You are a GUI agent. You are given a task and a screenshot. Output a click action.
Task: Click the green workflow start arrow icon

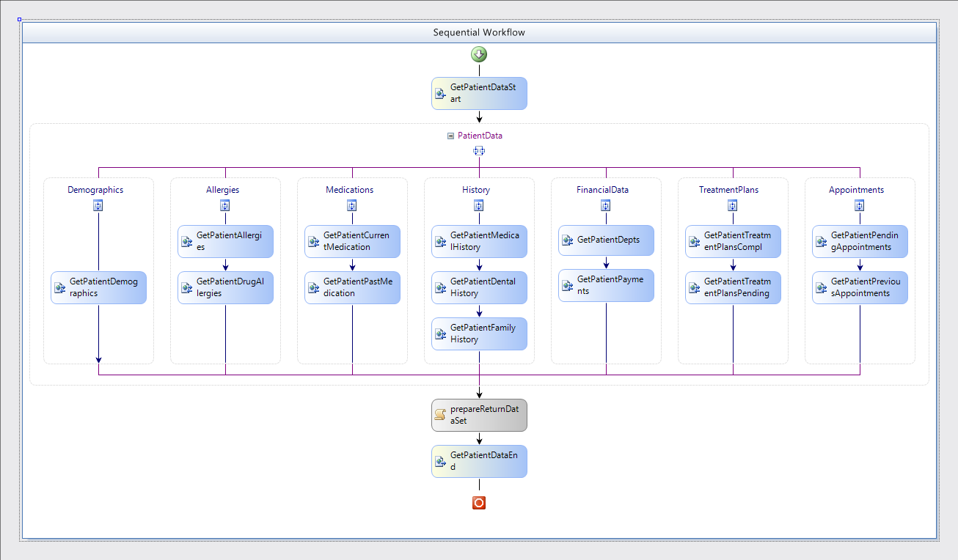tap(479, 54)
